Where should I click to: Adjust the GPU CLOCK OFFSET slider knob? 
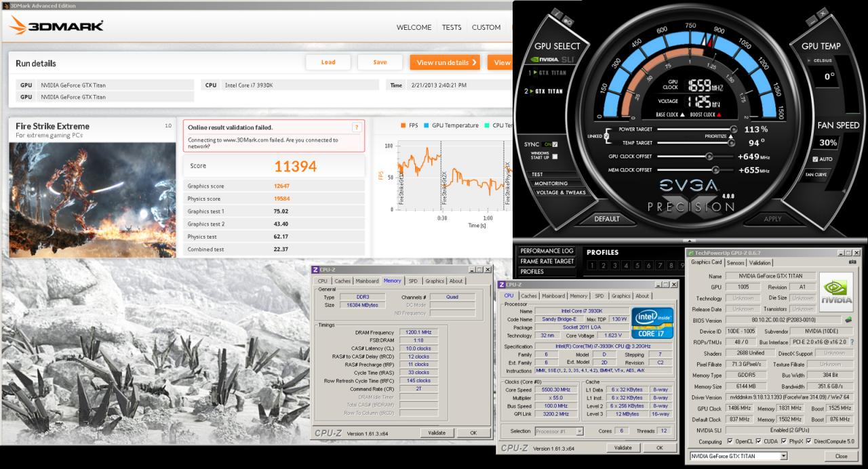[x=709, y=157]
